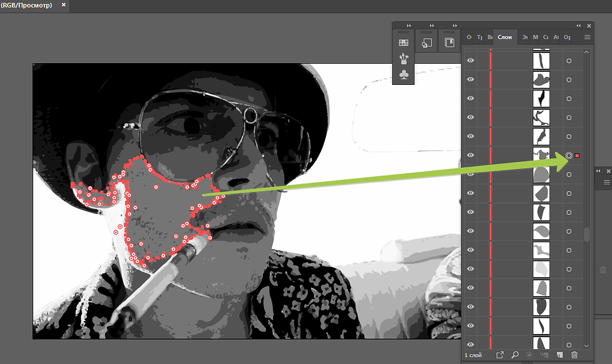Click the Create New Sublayer icon
Screen dimensions: 612x364
point(544,355)
